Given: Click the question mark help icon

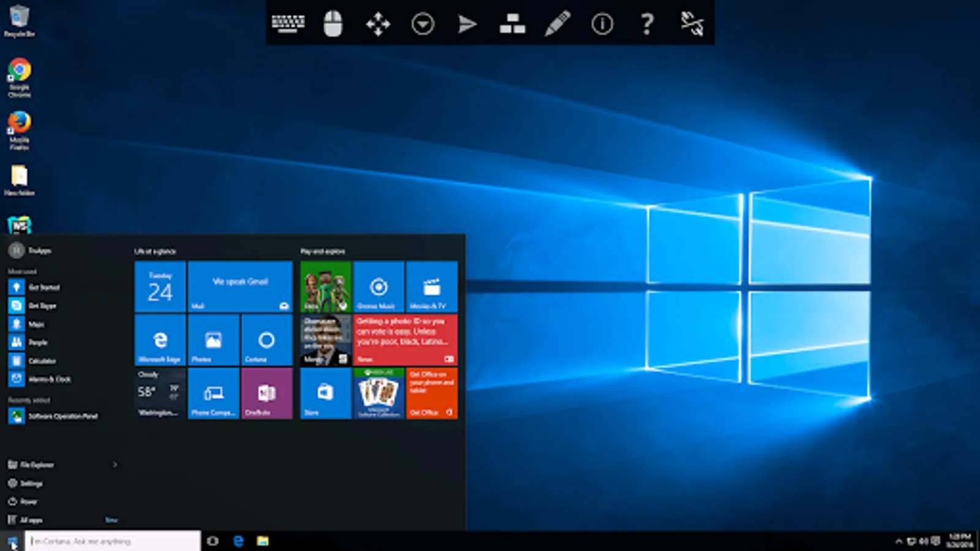Looking at the screenshot, I should pyautogui.click(x=647, y=24).
